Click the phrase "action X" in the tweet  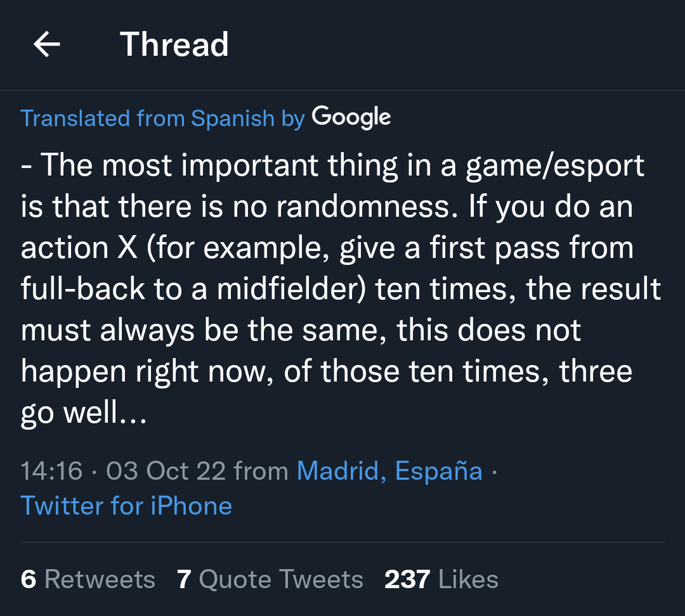pos(79,248)
